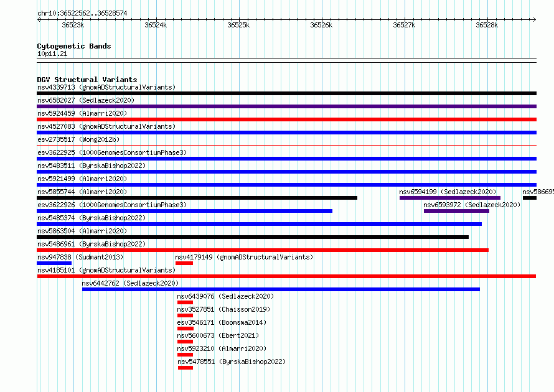Select the esv3622925 1000Genomes blue bar

click(x=286, y=159)
